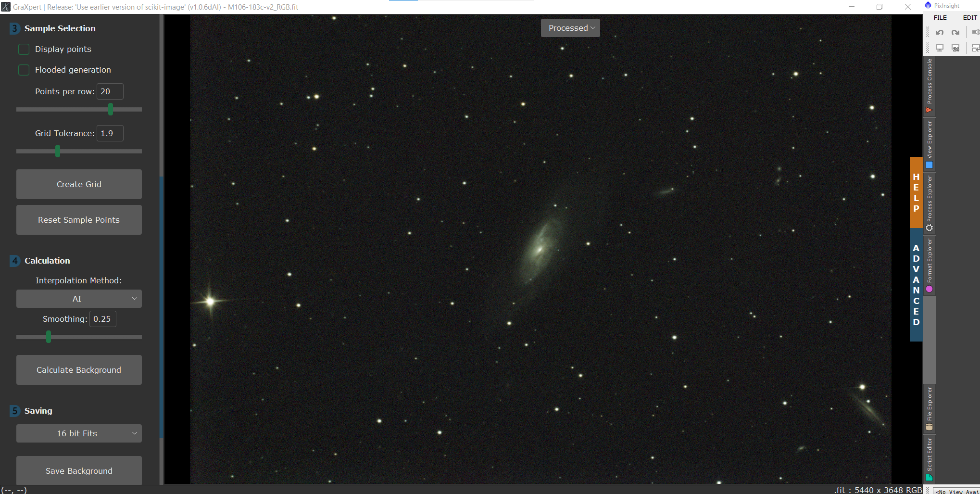Click the cursor coordinates '(--, --)' status text
The width and height of the screenshot is (980, 494).
coord(14,490)
